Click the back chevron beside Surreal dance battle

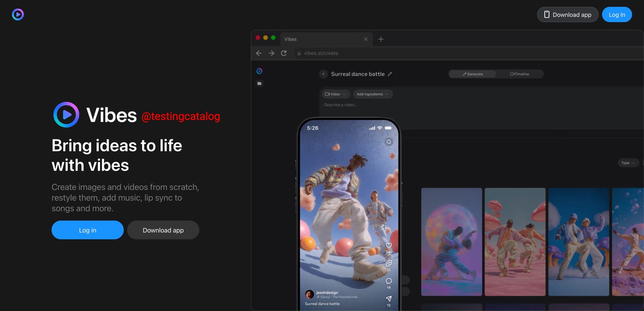(x=324, y=74)
